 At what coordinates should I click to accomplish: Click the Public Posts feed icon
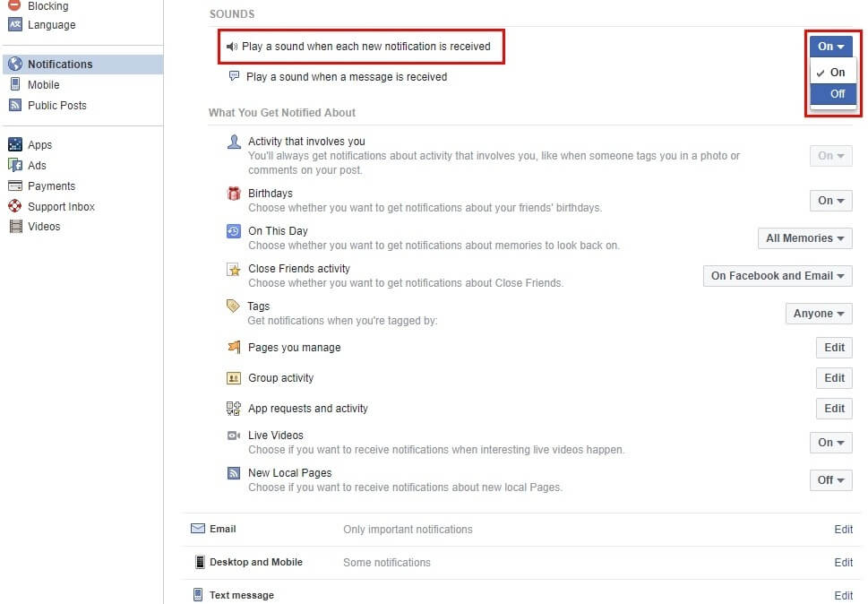click(15, 105)
